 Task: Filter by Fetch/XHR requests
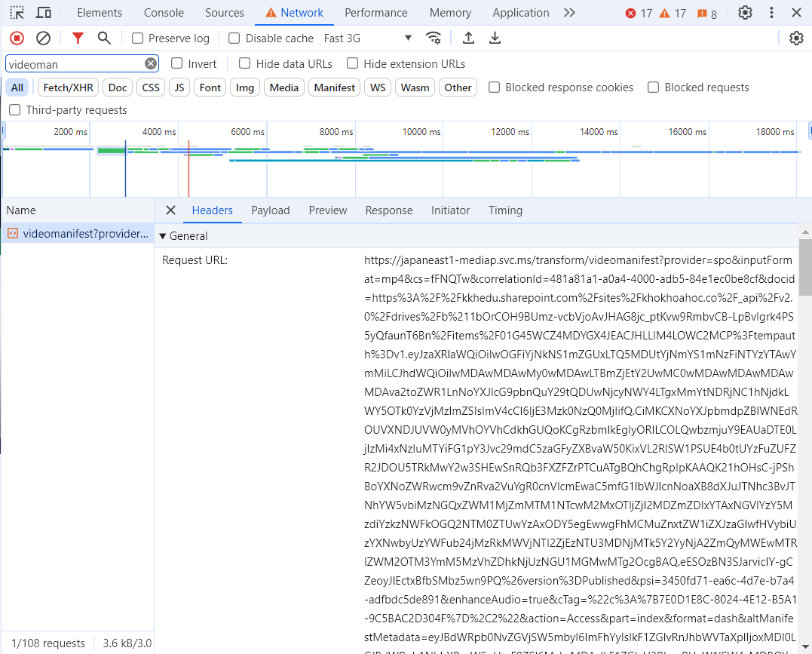pyautogui.click(x=68, y=88)
